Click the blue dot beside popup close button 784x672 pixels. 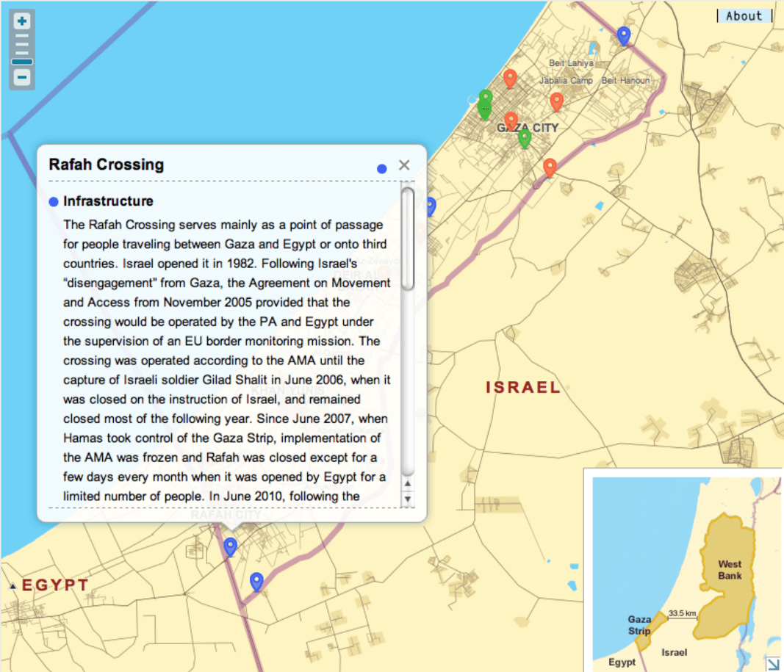point(382,169)
